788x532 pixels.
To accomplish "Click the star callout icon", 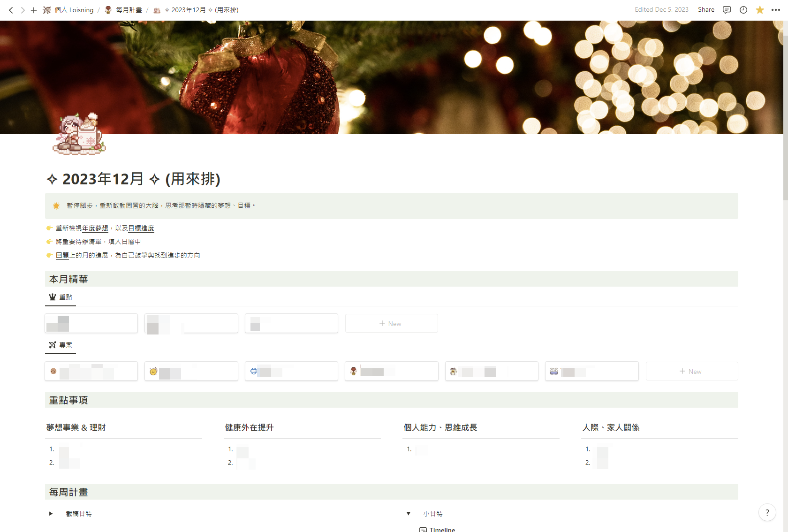I will coord(56,205).
